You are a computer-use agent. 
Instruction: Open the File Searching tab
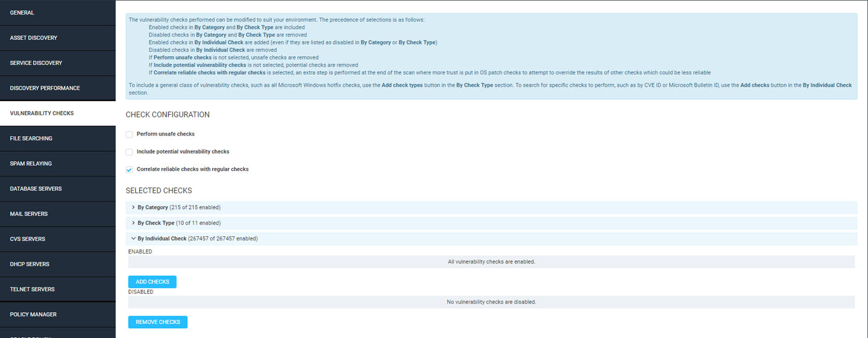point(57,139)
